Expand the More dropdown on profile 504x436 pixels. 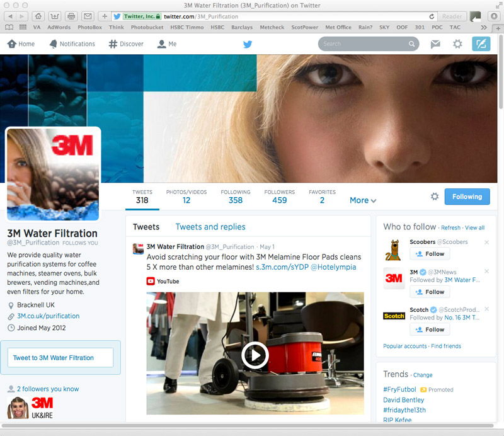click(363, 200)
